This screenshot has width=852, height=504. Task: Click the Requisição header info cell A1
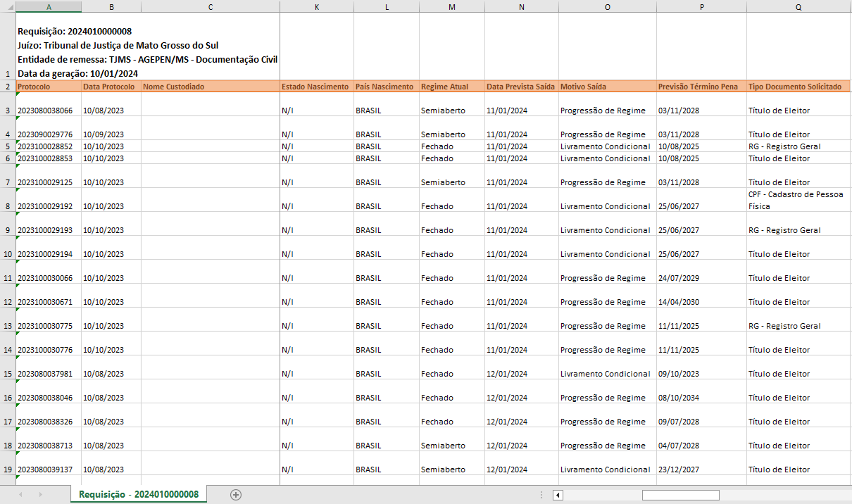pos(148,46)
